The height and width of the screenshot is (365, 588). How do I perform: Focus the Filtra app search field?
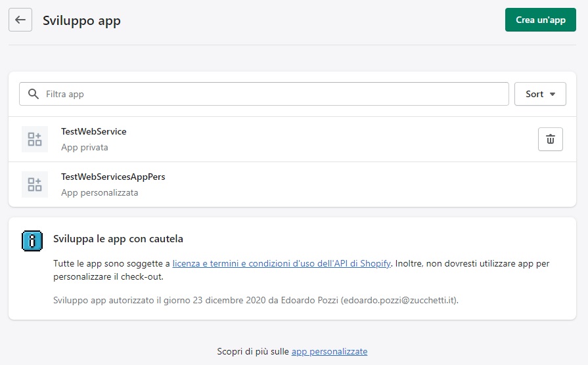264,94
